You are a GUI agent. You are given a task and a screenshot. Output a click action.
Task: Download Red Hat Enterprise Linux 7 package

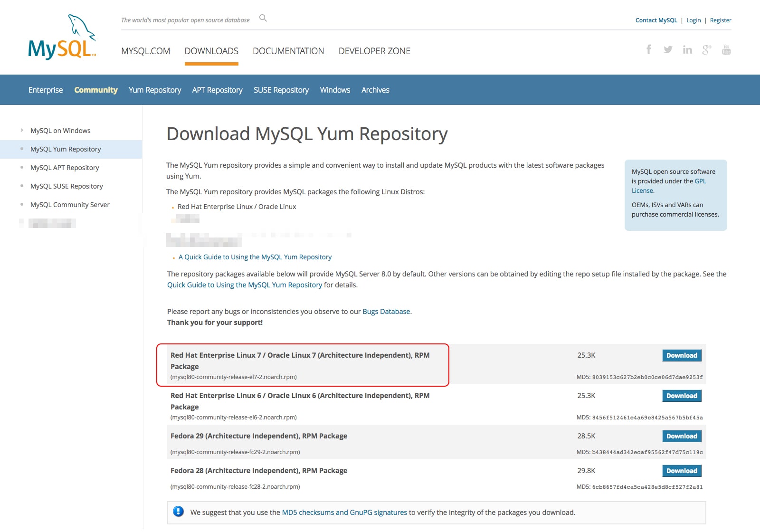[x=682, y=355]
